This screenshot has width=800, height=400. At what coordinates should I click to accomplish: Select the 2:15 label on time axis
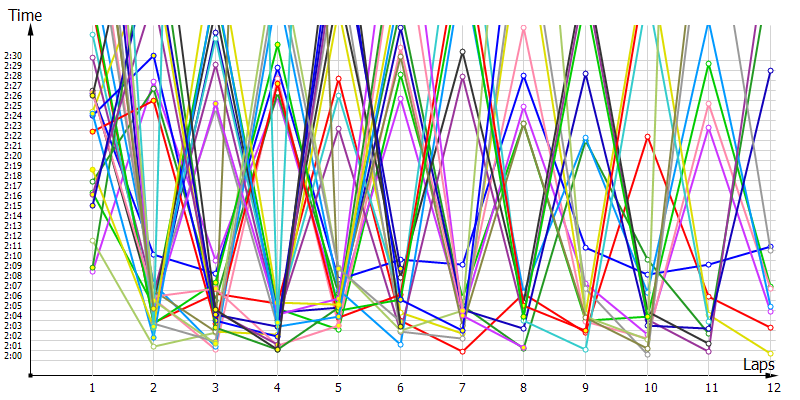coord(13,205)
